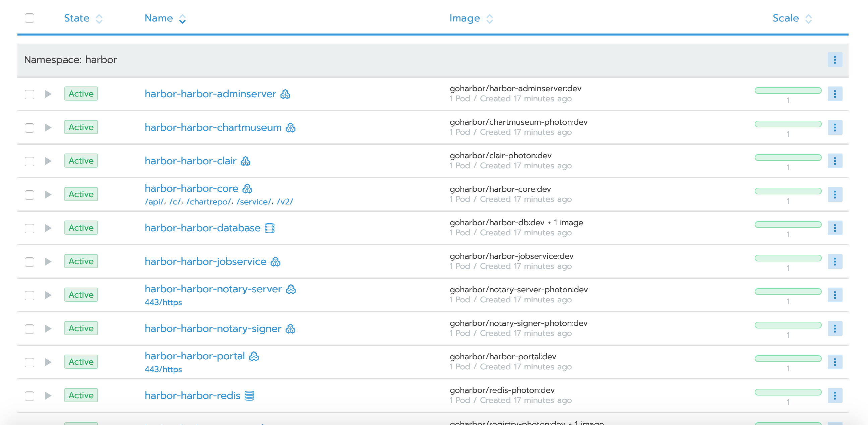Open actions menu for harbor-harbor-core row
The width and height of the screenshot is (868, 425).
[x=835, y=194]
